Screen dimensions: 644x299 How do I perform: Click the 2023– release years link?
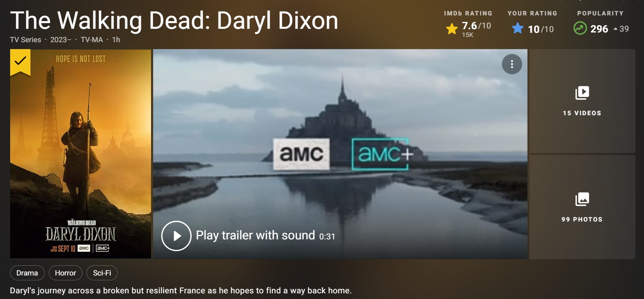[x=61, y=40]
